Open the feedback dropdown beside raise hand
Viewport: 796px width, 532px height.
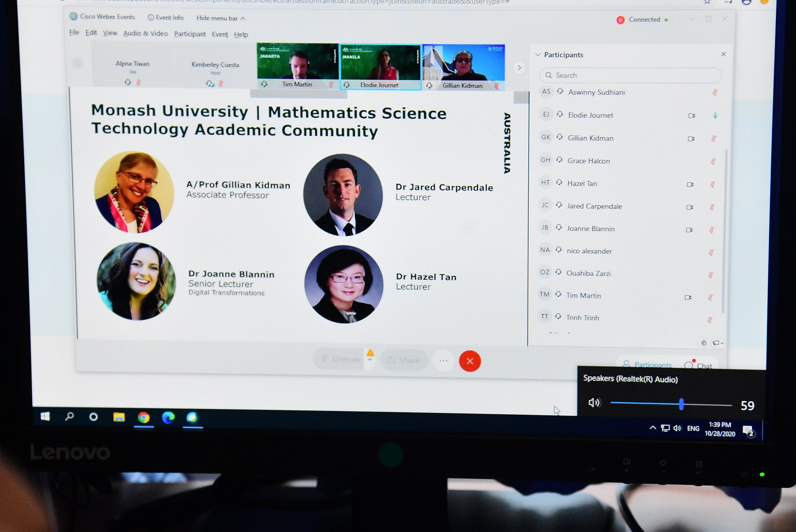click(719, 343)
